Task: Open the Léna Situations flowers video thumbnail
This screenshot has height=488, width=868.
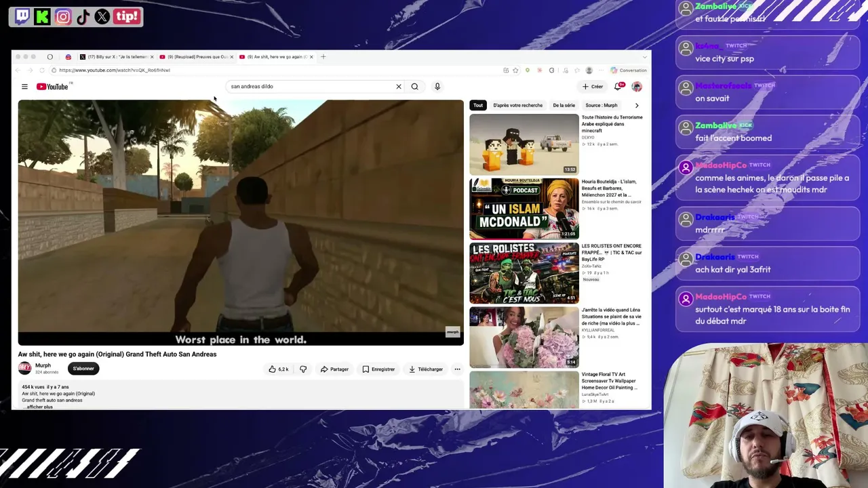Action: [x=524, y=338]
